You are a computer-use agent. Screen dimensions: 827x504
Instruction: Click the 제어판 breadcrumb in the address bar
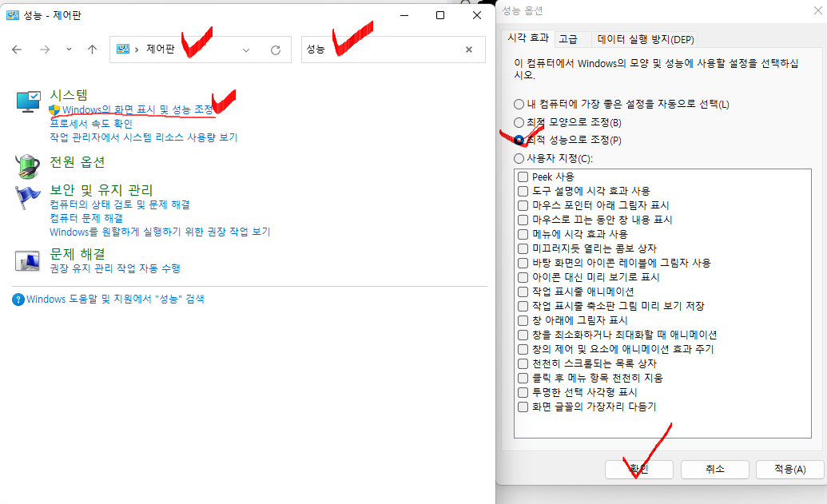coord(161,49)
